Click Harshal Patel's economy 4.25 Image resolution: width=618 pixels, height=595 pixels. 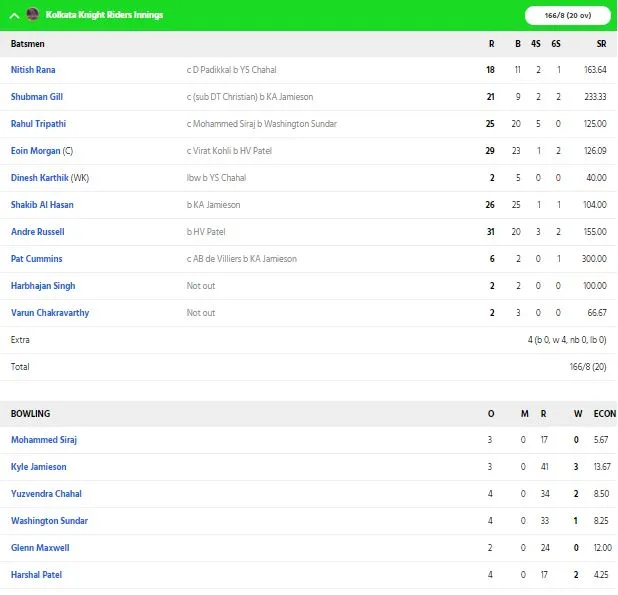pyautogui.click(x=601, y=575)
